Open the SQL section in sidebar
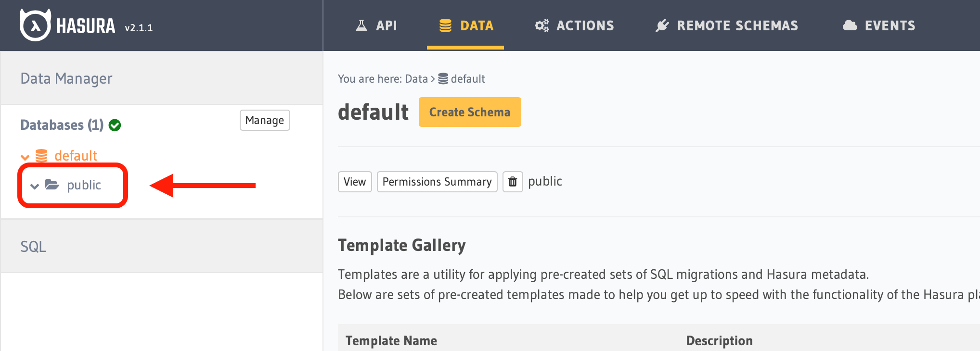The width and height of the screenshot is (980, 351). [33, 247]
